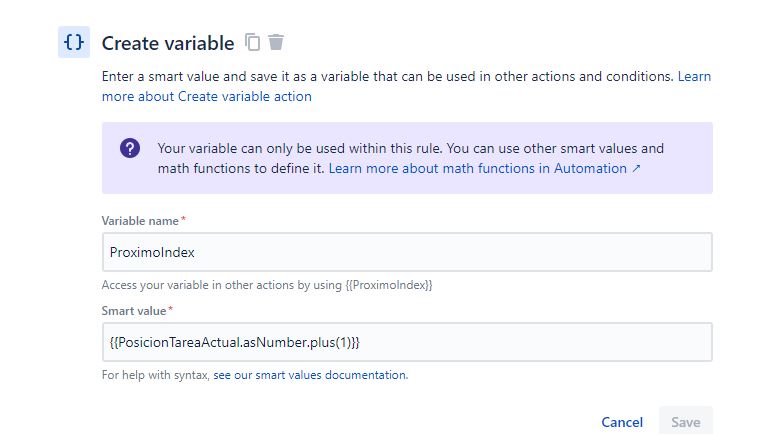Open Learn more about Create variable action
This screenshot has width=782, height=434.
(x=406, y=86)
